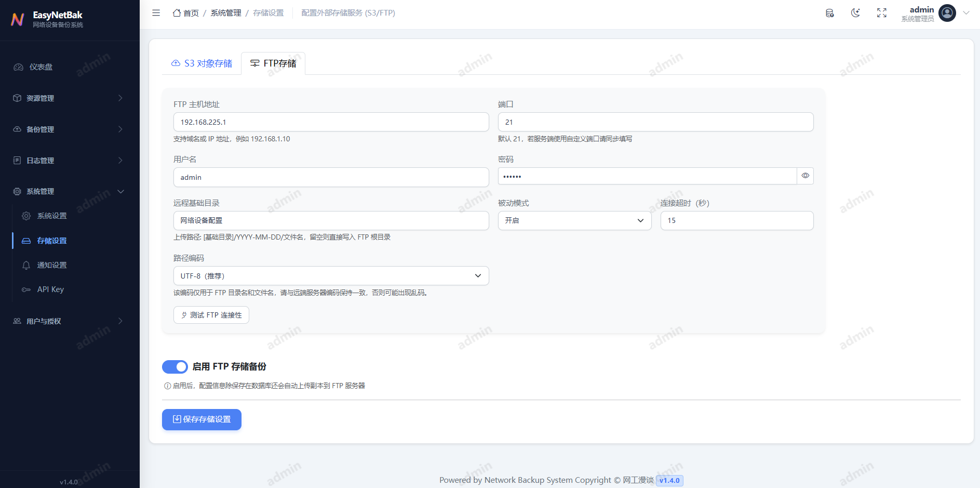
Task: Open admin account dropdown arrow
Action: coord(966,13)
